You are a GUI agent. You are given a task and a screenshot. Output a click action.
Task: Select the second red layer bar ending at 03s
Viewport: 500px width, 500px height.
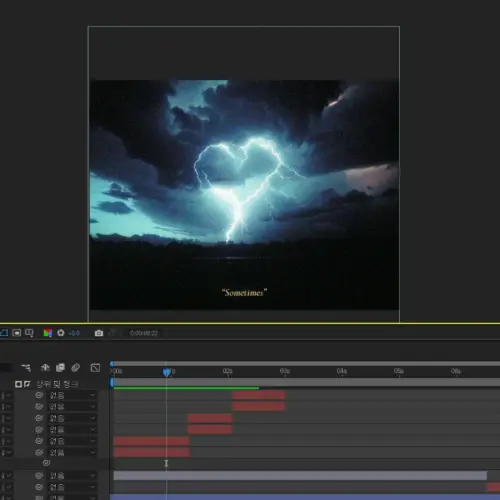pos(259,406)
